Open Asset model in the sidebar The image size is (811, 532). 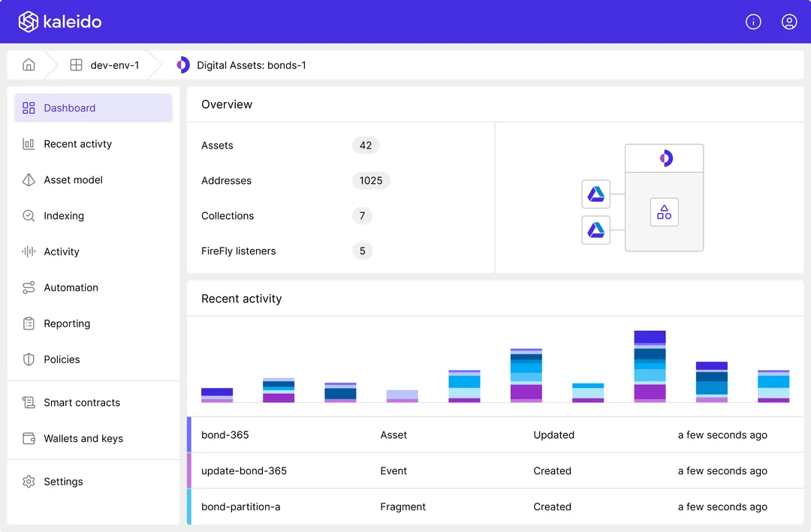(x=93, y=180)
